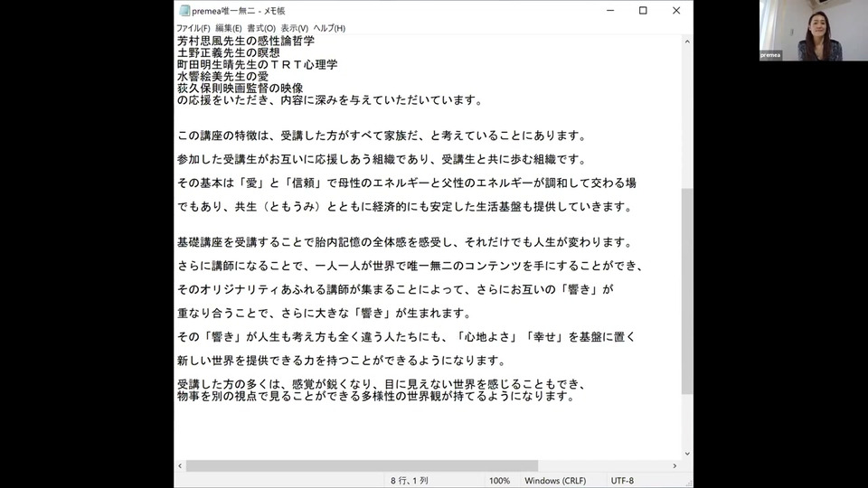This screenshot has width=868, height=488.
Task: Close the Notepad window
Action: [676, 11]
